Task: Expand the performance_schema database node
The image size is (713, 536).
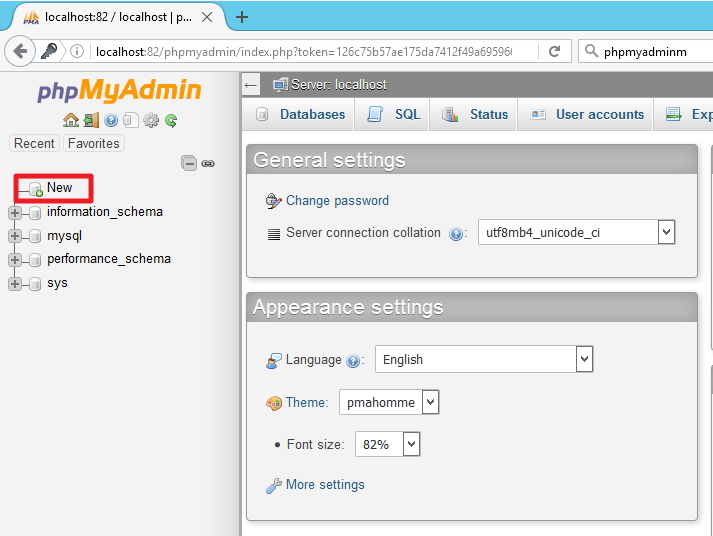Action: 15,260
